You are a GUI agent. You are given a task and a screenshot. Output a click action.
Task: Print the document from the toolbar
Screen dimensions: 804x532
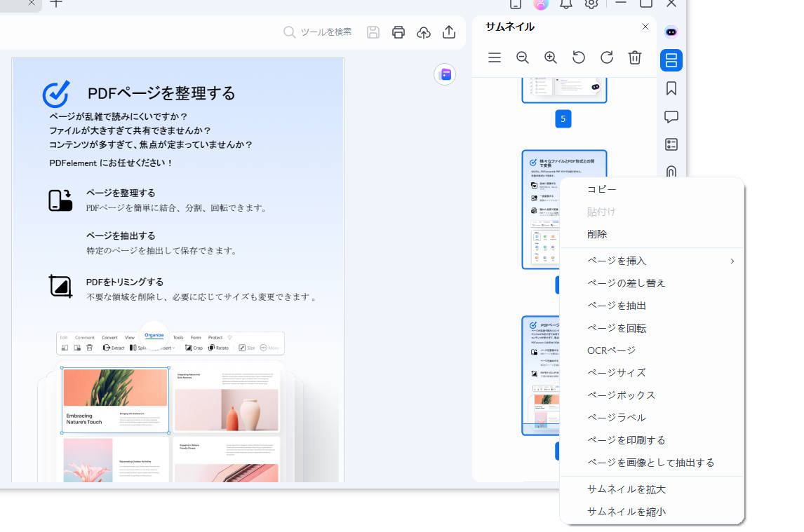point(398,32)
